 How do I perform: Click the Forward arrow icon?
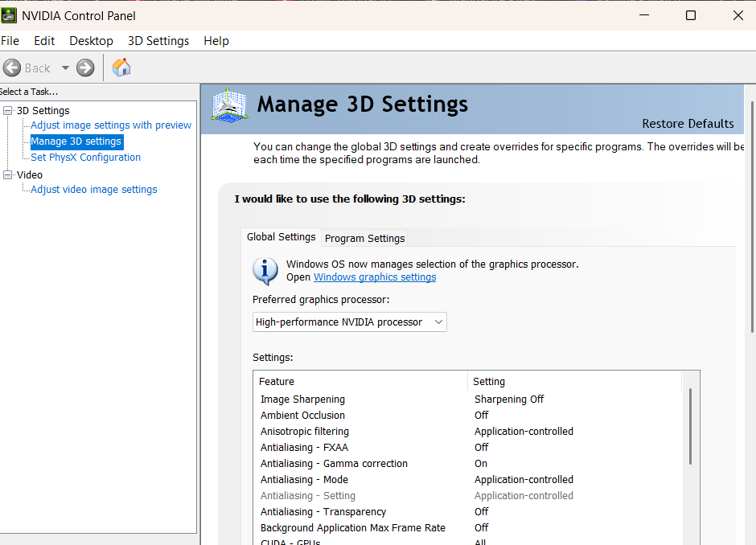85,68
